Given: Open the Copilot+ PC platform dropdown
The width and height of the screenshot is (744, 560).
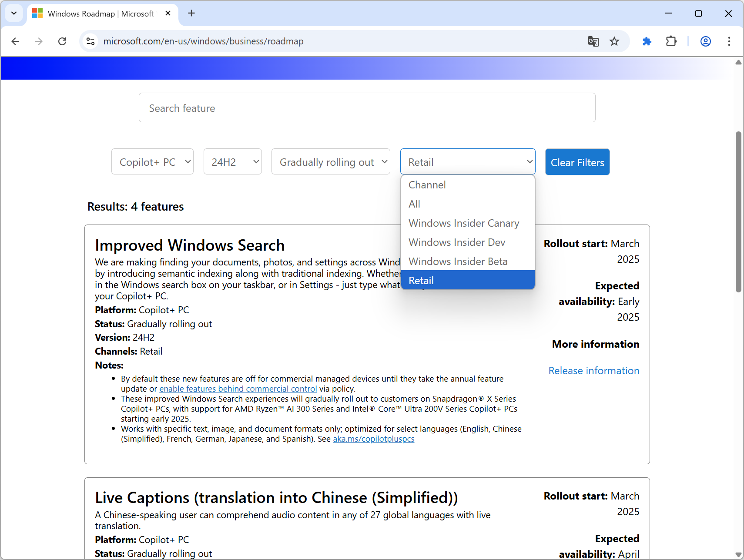Looking at the screenshot, I should [x=152, y=161].
